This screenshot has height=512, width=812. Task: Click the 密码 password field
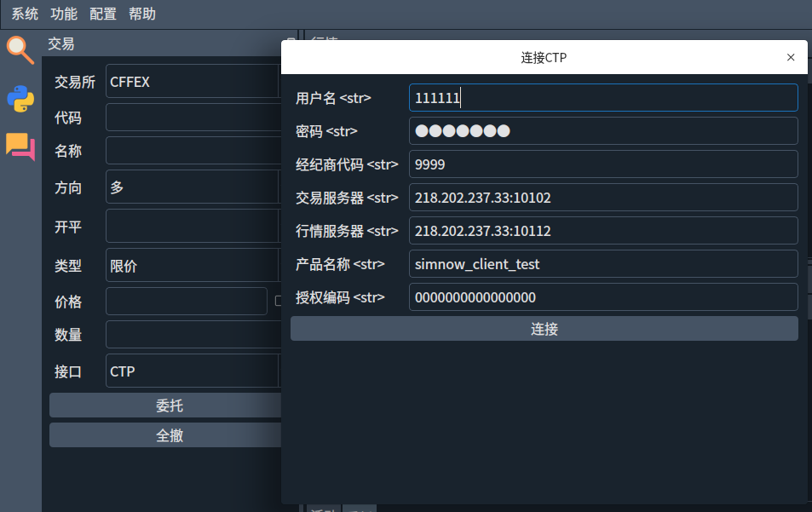pyautogui.click(x=602, y=130)
